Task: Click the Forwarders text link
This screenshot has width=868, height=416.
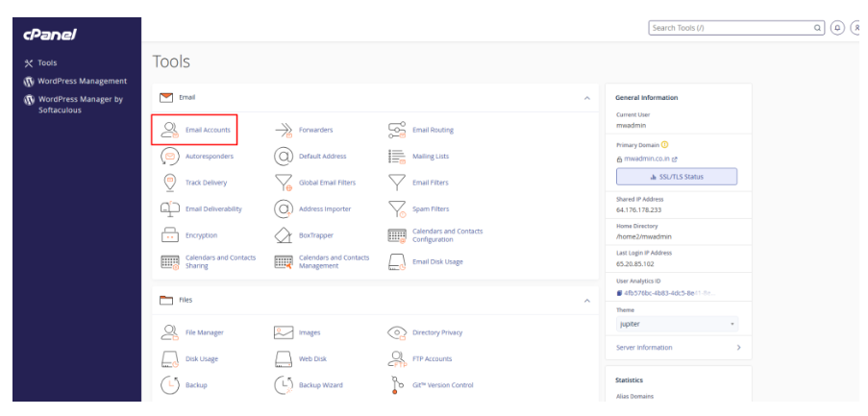Action: 315,130
